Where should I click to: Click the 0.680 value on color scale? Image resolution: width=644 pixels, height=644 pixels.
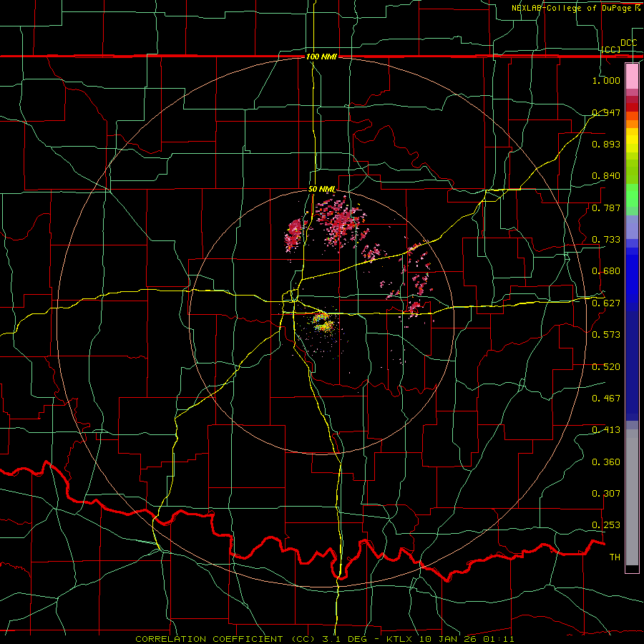coord(606,271)
